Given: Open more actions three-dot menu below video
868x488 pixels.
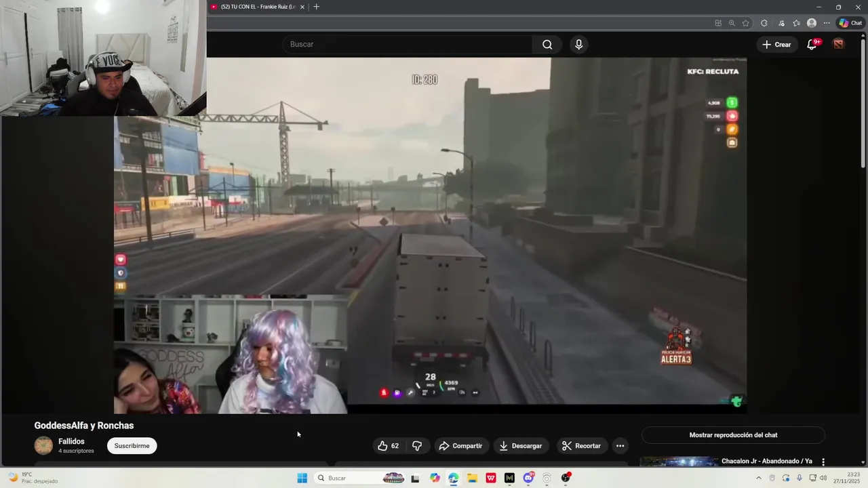Looking at the screenshot, I should [620, 446].
